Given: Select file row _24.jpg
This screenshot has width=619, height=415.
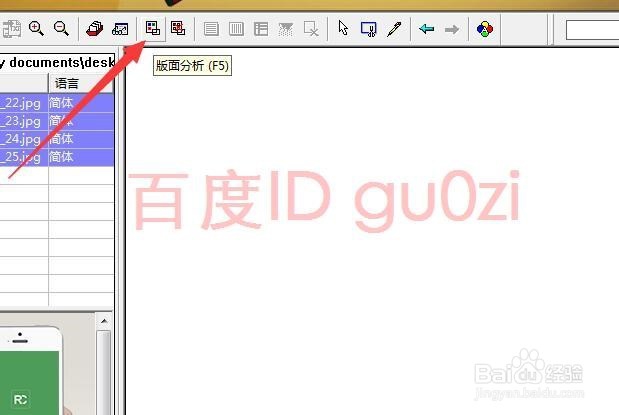Looking at the screenshot, I should (57, 139).
